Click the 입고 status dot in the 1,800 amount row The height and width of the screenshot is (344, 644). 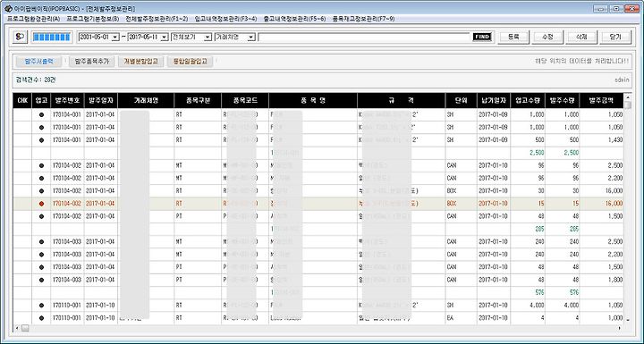pyautogui.click(x=41, y=280)
